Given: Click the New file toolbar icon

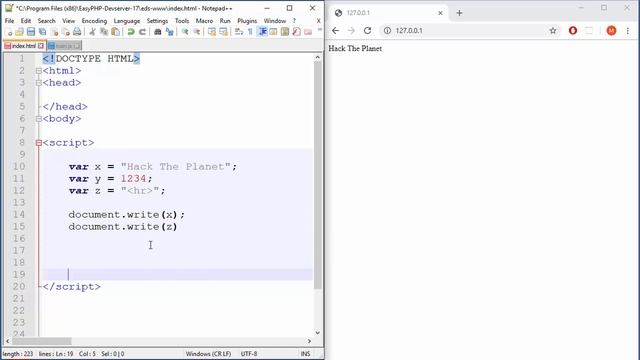Looking at the screenshot, I should [x=8, y=32].
